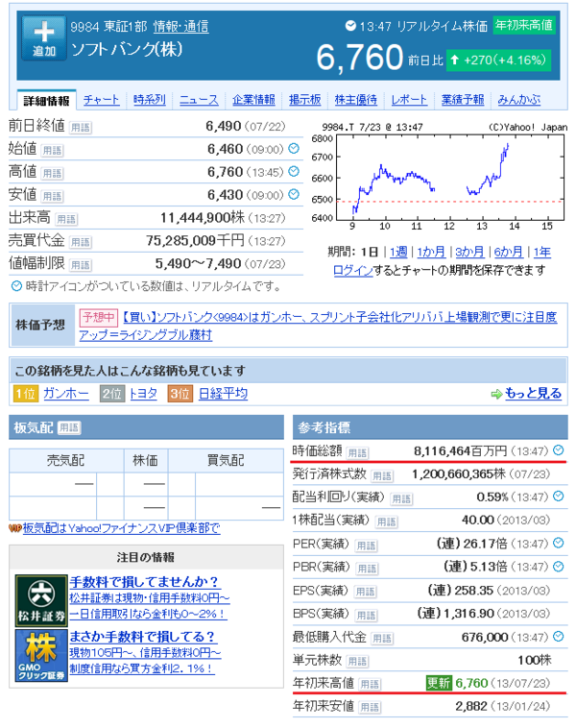Click the 用語 glossary icon next to 出来高

(x=66, y=219)
